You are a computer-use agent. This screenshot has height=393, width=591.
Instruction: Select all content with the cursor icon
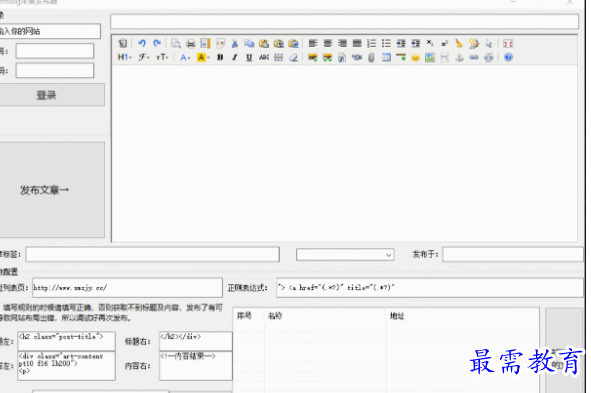pos(489,43)
